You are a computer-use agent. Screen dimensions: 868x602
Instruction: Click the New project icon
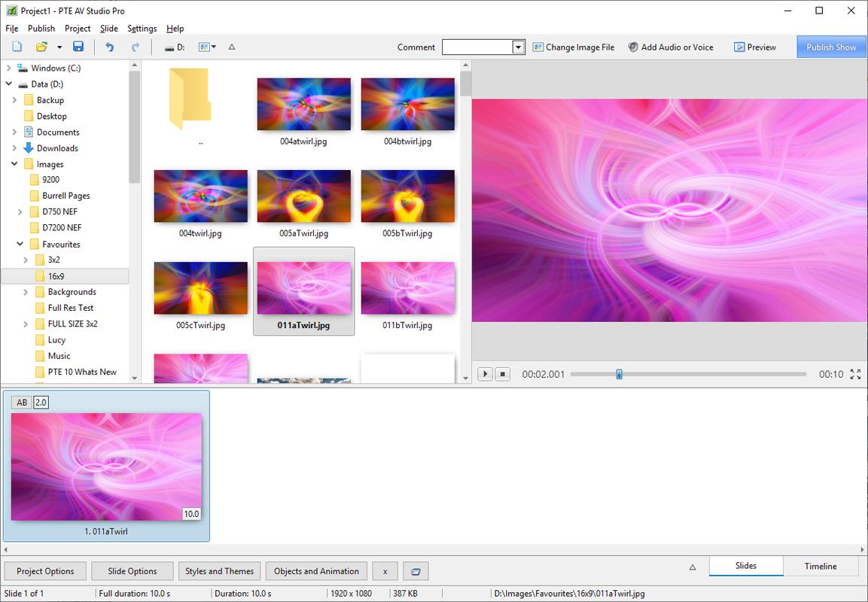click(x=17, y=47)
